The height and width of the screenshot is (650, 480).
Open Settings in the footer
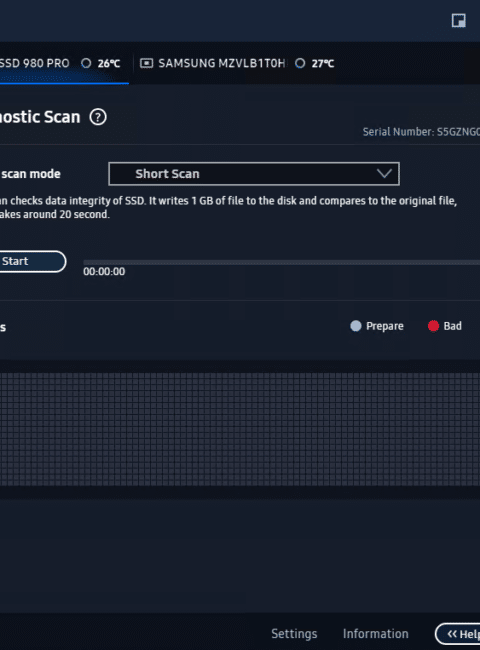(x=294, y=634)
